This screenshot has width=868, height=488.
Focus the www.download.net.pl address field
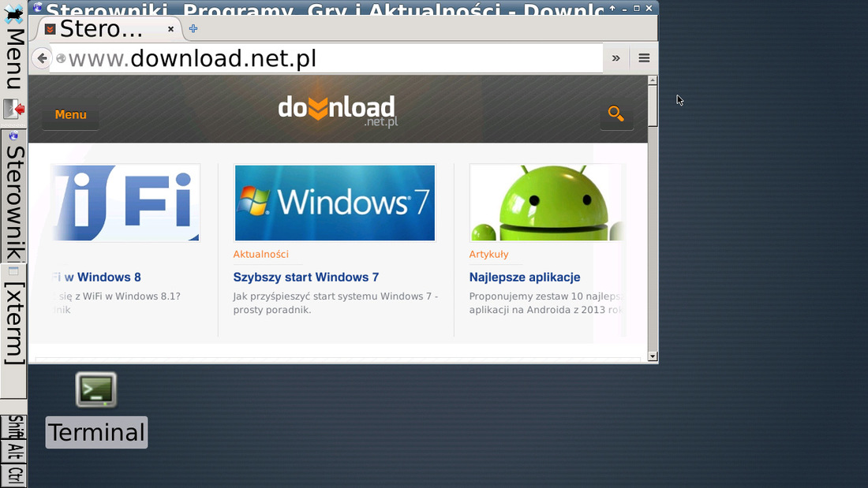(327, 58)
